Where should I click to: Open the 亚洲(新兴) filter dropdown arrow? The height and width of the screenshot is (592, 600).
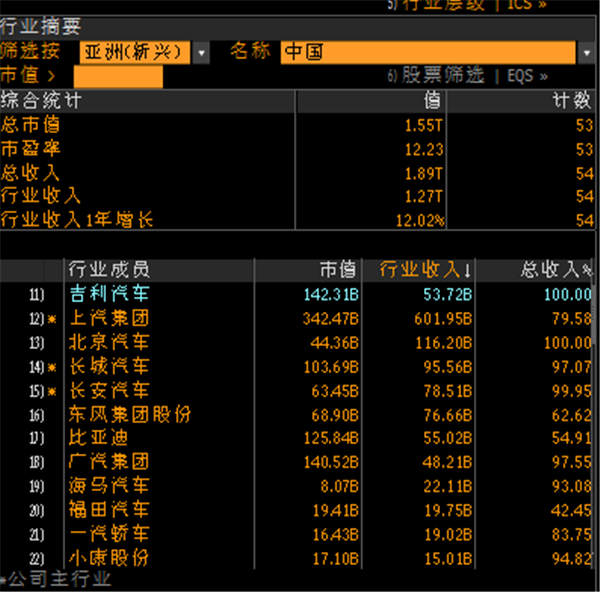[x=201, y=52]
